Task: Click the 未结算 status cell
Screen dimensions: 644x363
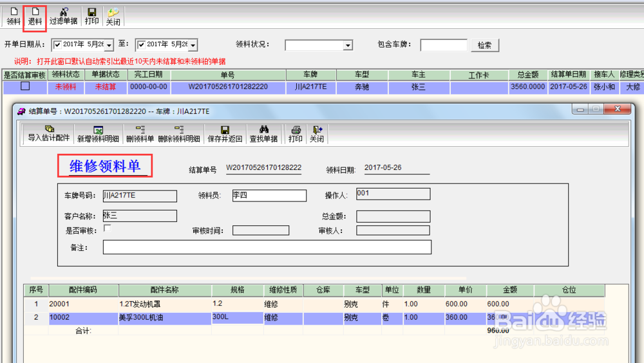Action: point(106,87)
